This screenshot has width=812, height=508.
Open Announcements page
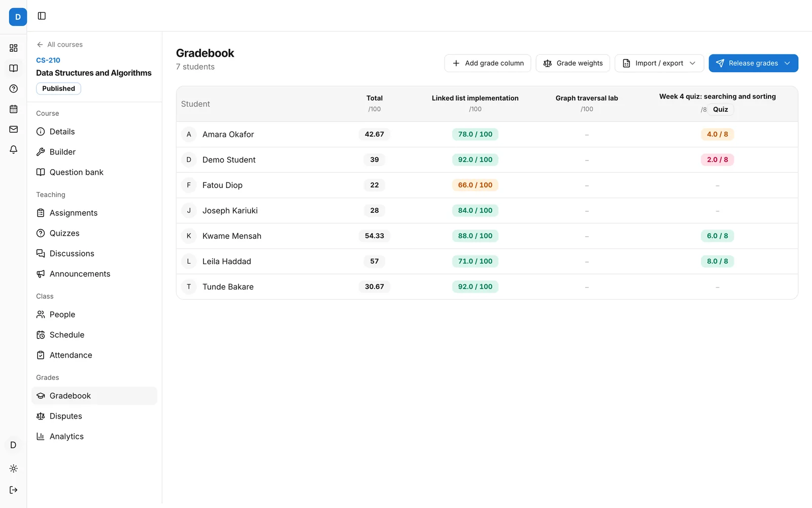(94, 274)
